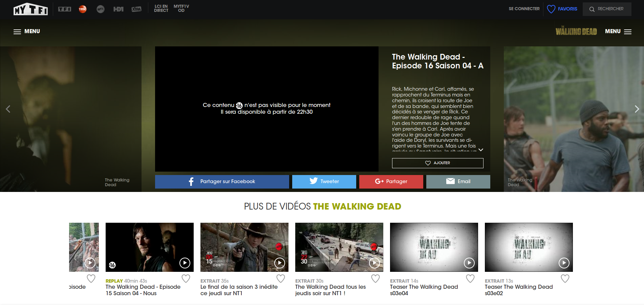Screen dimensions: 644x305
Task: Open Favoris with heart icon
Action: 562,9
